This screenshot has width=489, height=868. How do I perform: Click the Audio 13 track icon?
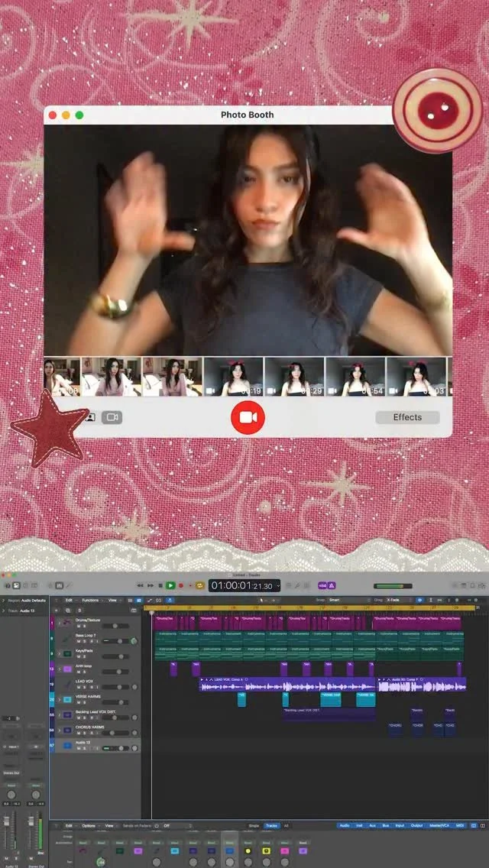click(x=67, y=746)
